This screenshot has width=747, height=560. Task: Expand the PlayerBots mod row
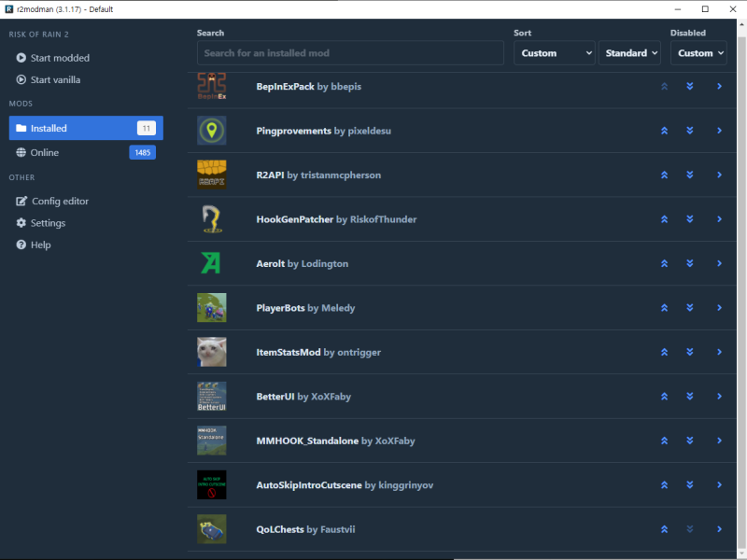pos(719,308)
